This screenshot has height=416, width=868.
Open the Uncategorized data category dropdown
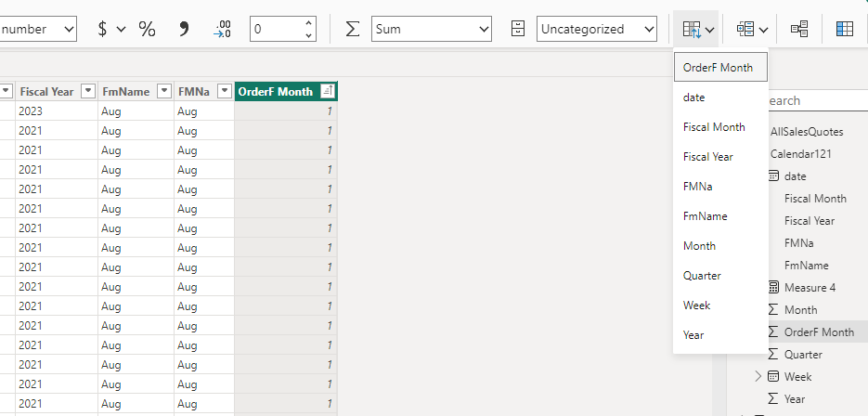click(x=597, y=30)
